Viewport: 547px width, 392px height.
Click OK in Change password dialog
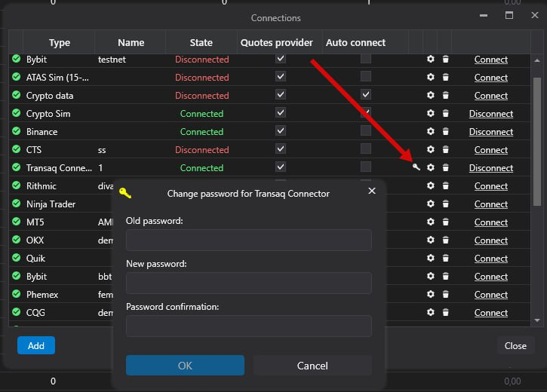[185, 365]
